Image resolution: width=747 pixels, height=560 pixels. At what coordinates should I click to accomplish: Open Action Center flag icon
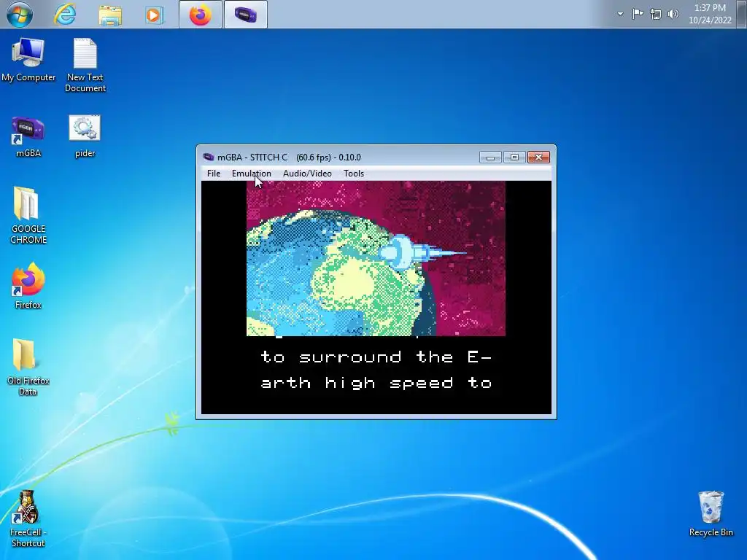(638, 14)
